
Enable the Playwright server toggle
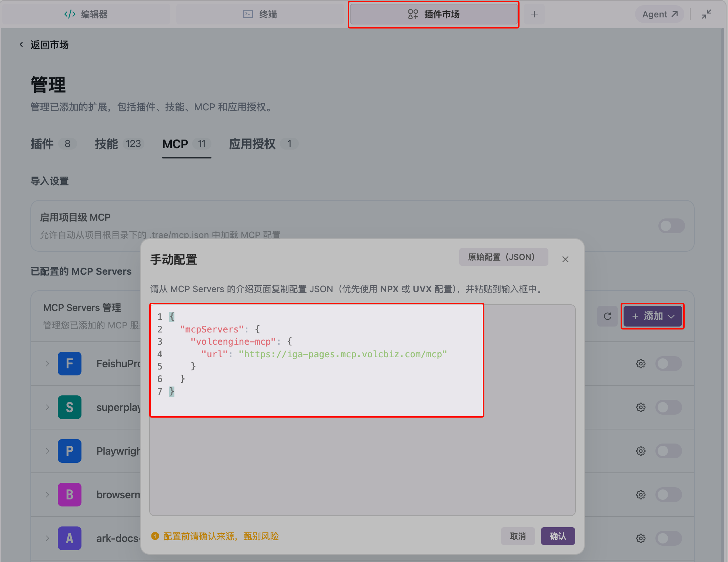point(668,451)
